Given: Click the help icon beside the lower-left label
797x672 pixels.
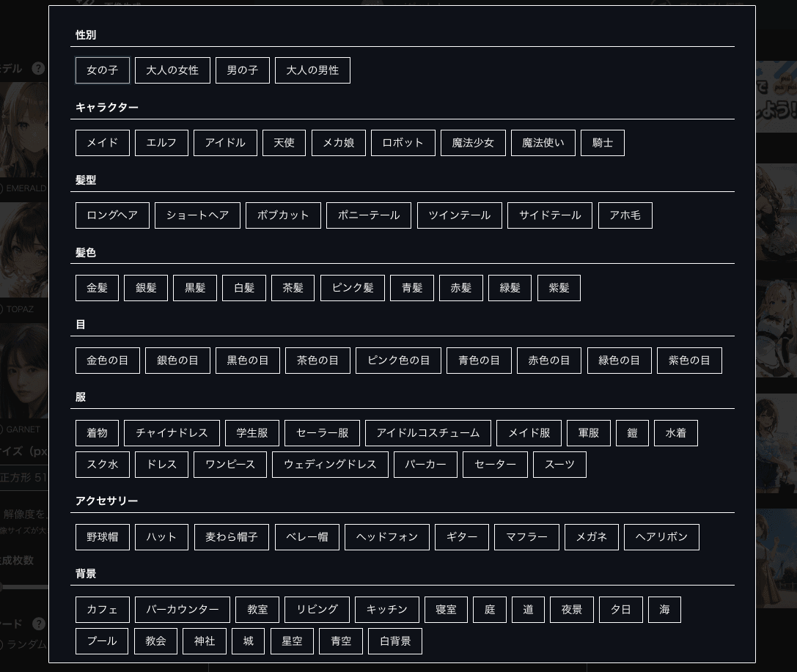Looking at the screenshot, I should tap(38, 624).
